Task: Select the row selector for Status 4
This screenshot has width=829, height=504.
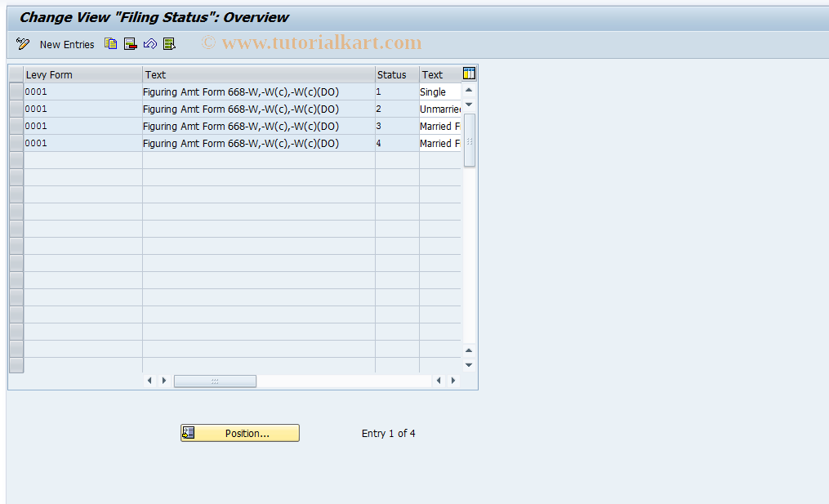Action: click(16, 143)
